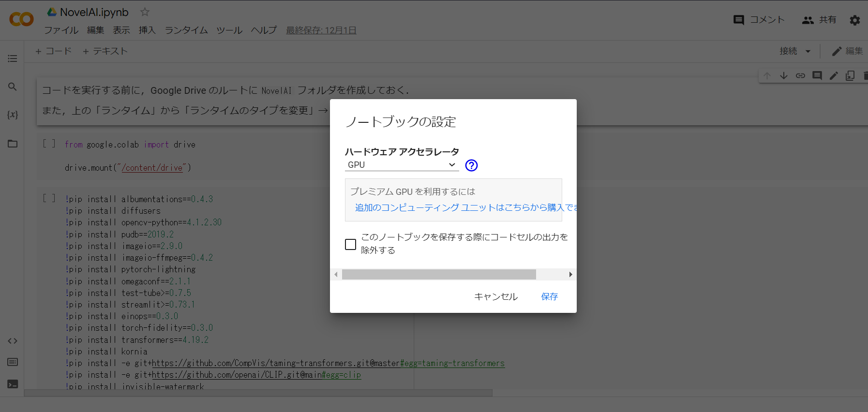Open the search and replace panel
Screen dimensions: 868x412
click(x=13, y=87)
